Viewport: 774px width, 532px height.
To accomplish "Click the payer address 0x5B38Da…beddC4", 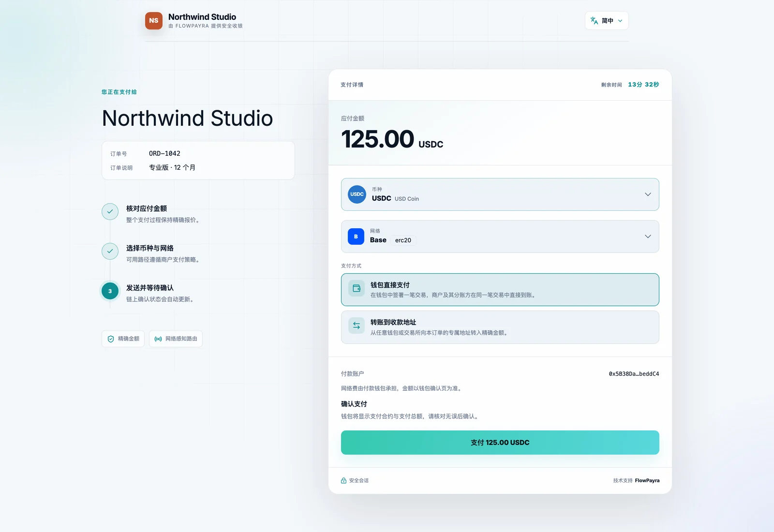I will point(634,374).
